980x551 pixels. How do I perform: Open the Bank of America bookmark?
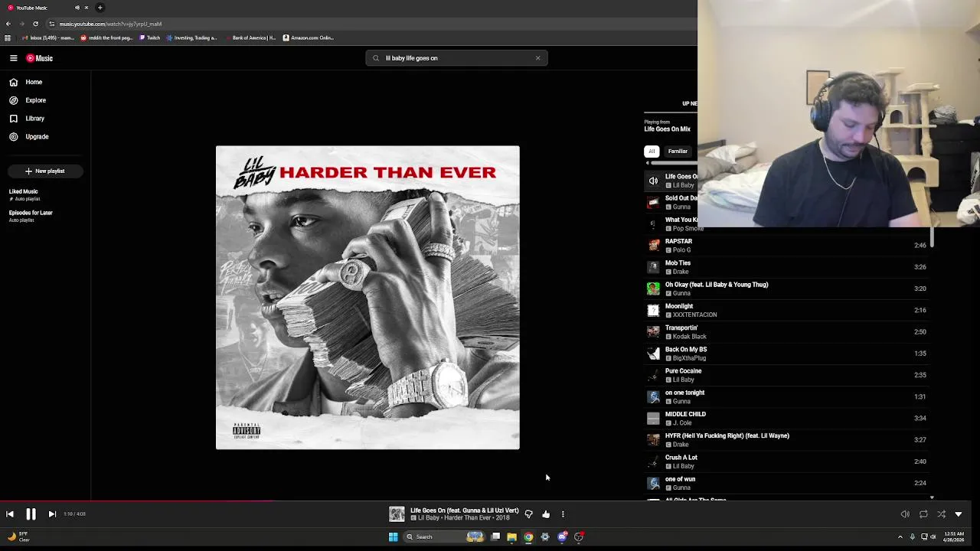(x=250, y=37)
